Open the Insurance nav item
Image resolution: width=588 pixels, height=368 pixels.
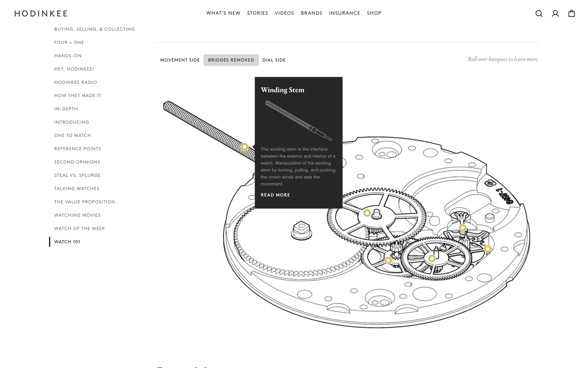click(x=344, y=13)
